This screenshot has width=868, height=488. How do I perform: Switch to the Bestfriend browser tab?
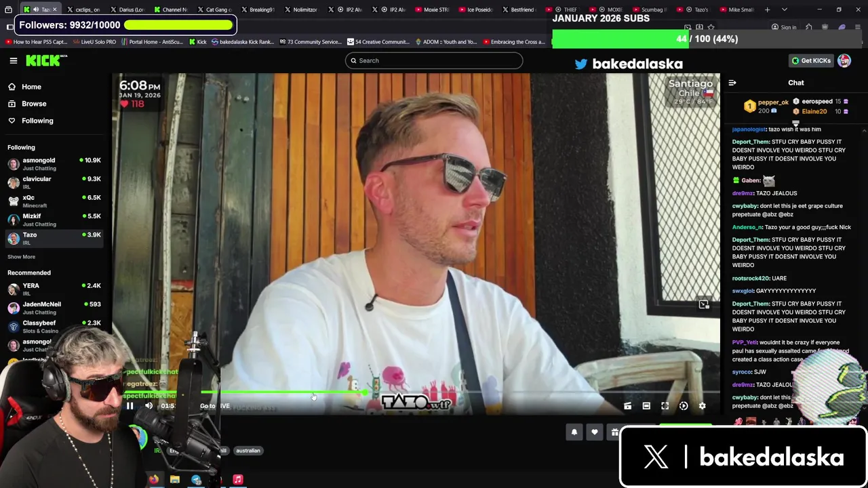coord(518,9)
